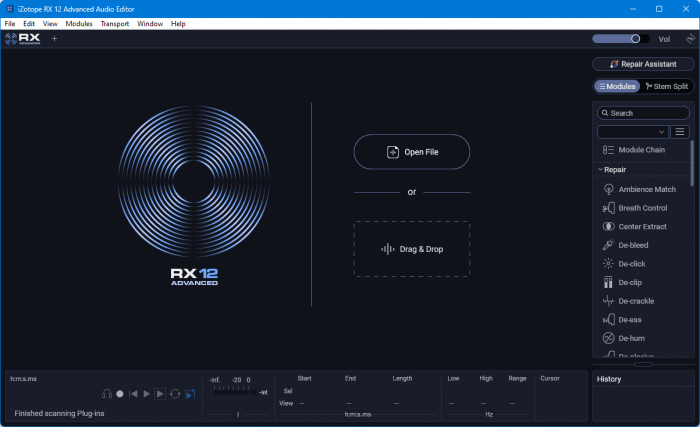Click the Vol slider knob
The height and width of the screenshot is (427, 700).
pos(635,39)
